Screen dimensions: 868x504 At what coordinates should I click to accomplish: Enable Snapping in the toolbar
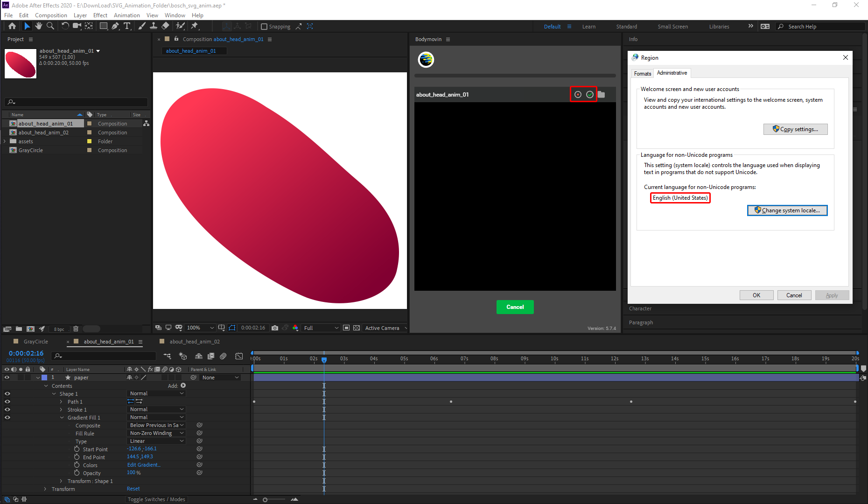pyautogui.click(x=265, y=26)
